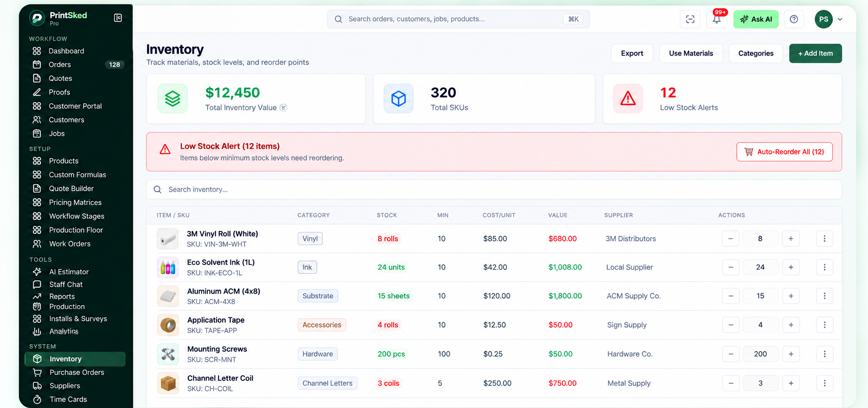Click Add Item button
The image size is (868, 408).
coord(815,53)
